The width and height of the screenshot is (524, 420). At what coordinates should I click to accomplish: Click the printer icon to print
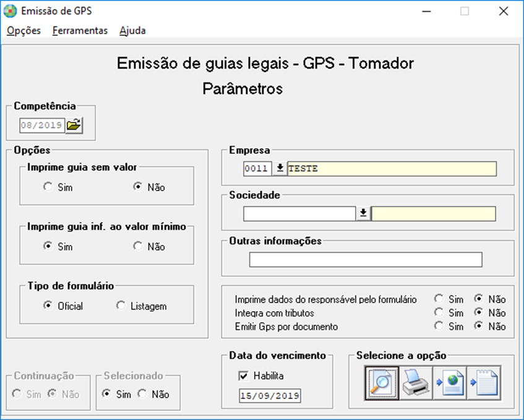pos(416,383)
